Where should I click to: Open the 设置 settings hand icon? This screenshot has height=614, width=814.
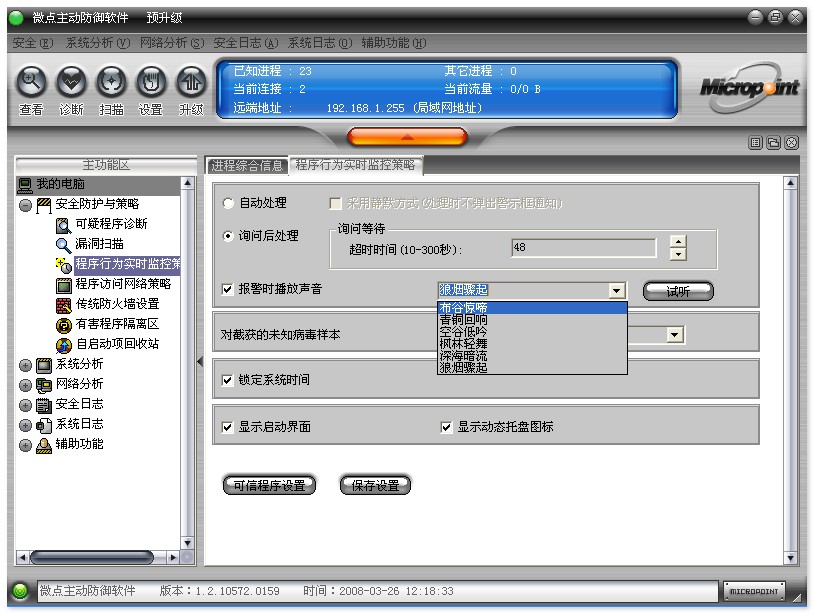151,82
